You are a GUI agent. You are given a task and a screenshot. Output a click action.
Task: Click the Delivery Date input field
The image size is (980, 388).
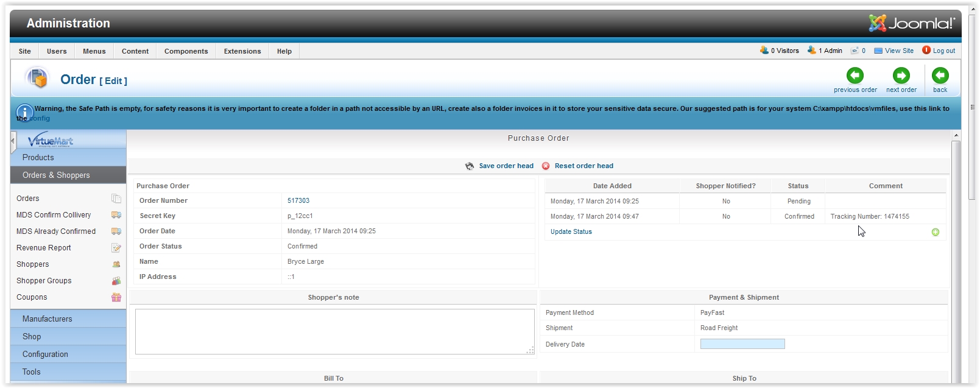click(742, 344)
